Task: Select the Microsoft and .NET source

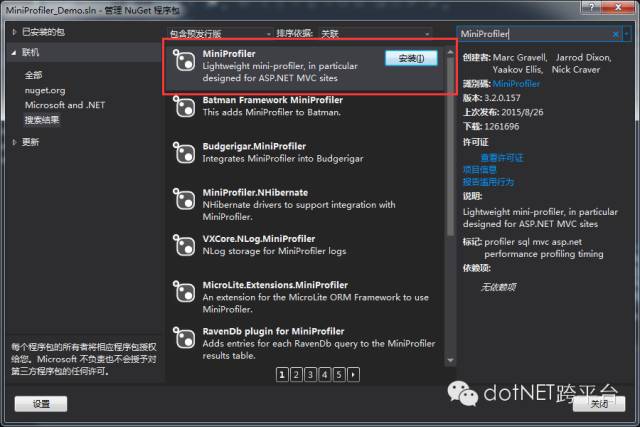Action: coord(65,105)
